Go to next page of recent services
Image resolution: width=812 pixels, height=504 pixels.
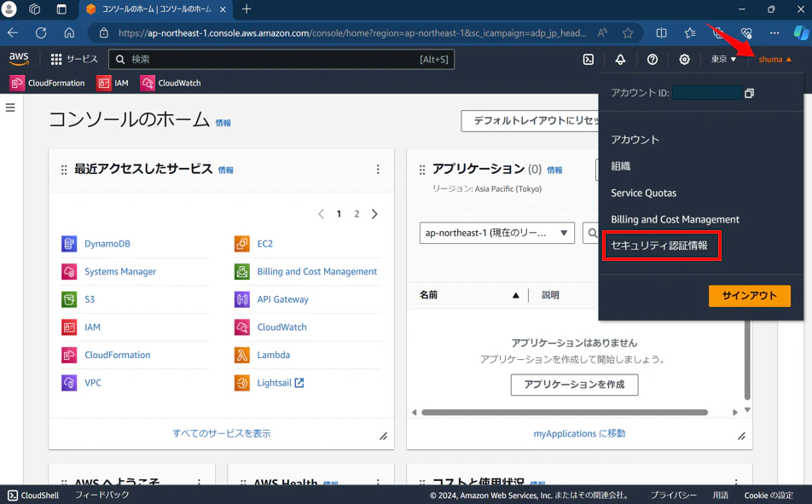click(374, 214)
